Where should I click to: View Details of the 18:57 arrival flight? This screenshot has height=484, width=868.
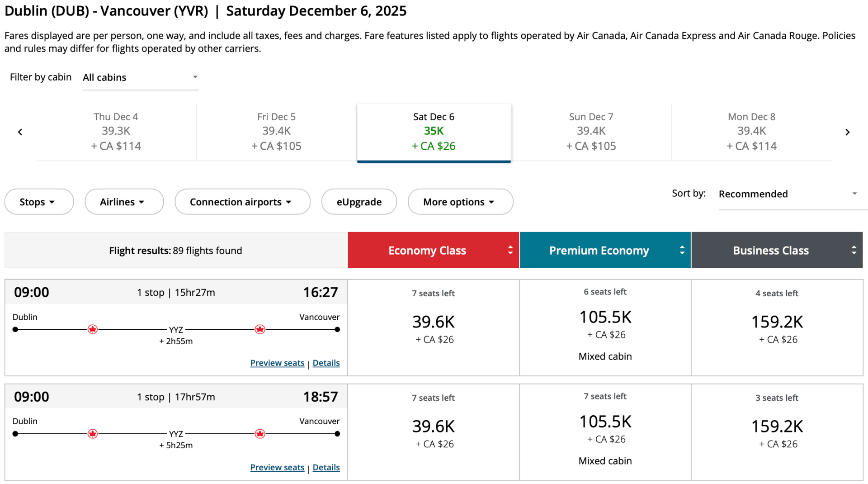(326, 467)
